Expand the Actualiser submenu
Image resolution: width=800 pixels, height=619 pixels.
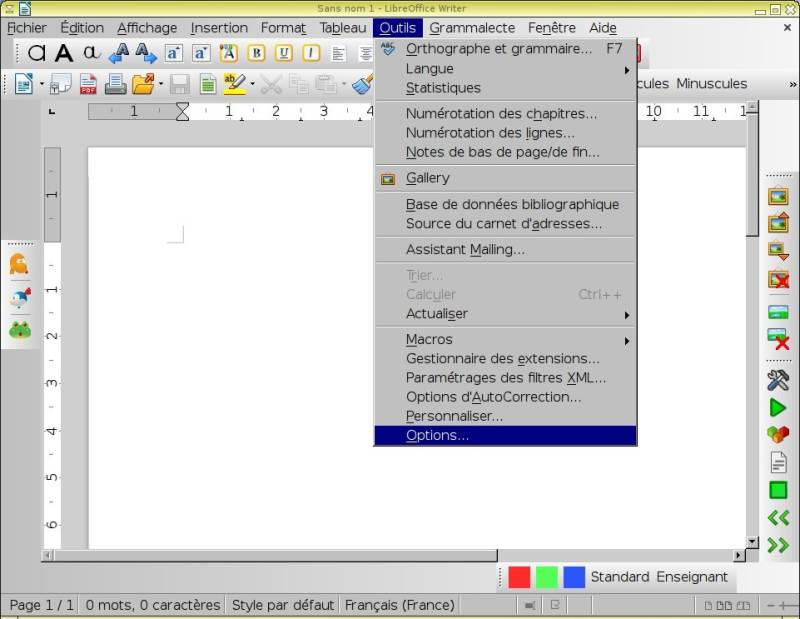505,314
